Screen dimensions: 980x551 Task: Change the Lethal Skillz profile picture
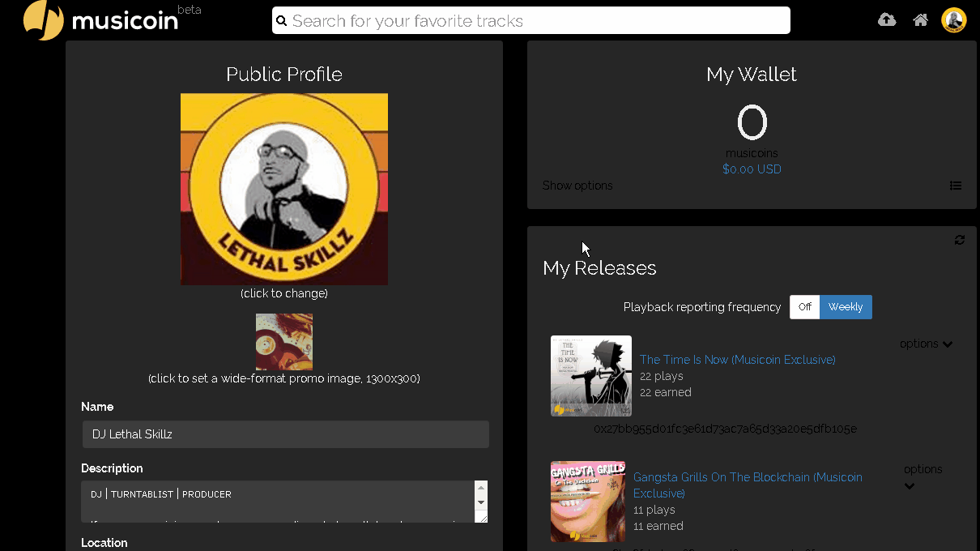click(x=284, y=189)
